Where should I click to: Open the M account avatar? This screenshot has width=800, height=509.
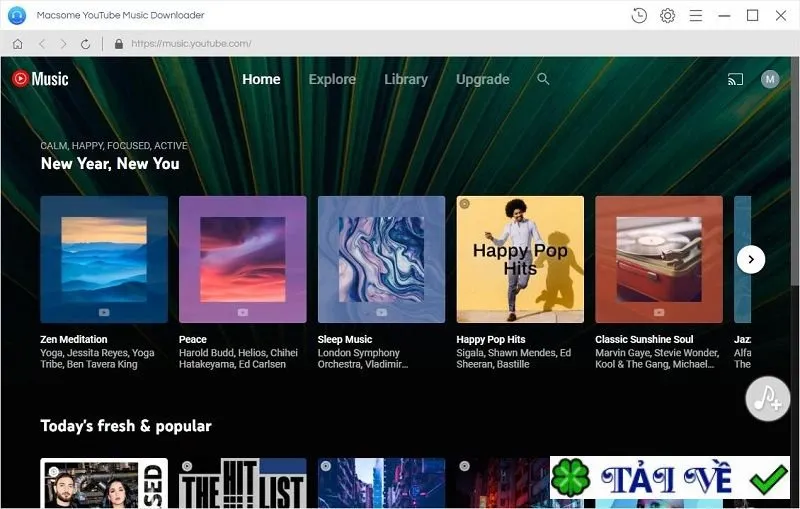[x=770, y=79]
